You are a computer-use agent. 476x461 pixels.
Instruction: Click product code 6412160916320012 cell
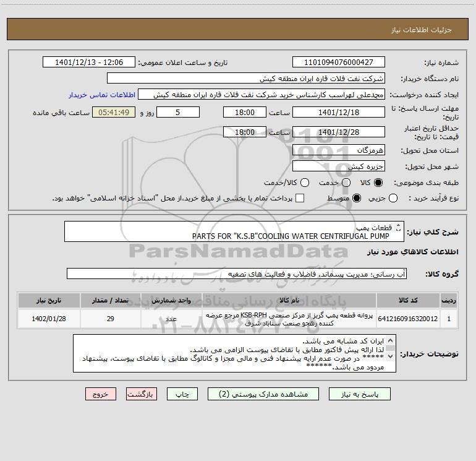coord(408,319)
